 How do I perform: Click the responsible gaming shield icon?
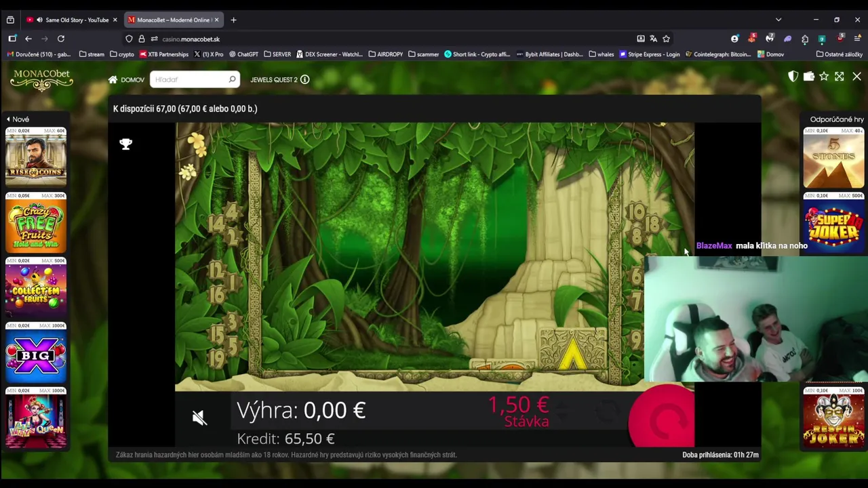(x=793, y=77)
